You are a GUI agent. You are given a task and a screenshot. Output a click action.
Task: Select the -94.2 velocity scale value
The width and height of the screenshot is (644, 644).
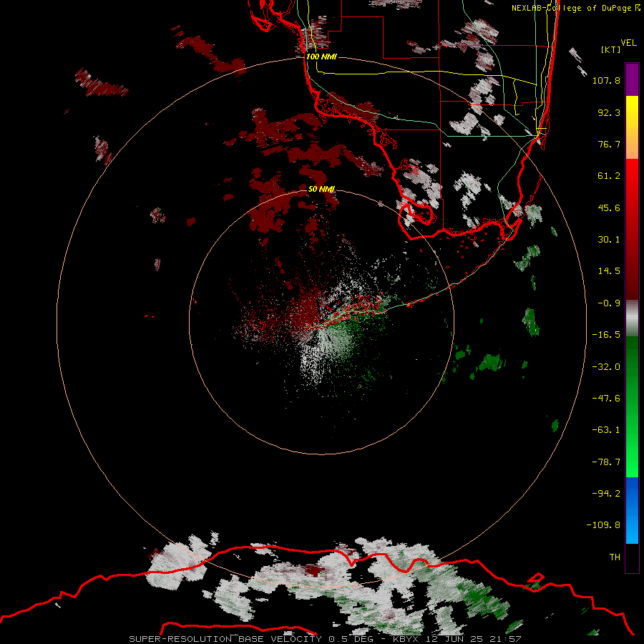pyautogui.click(x=606, y=493)
